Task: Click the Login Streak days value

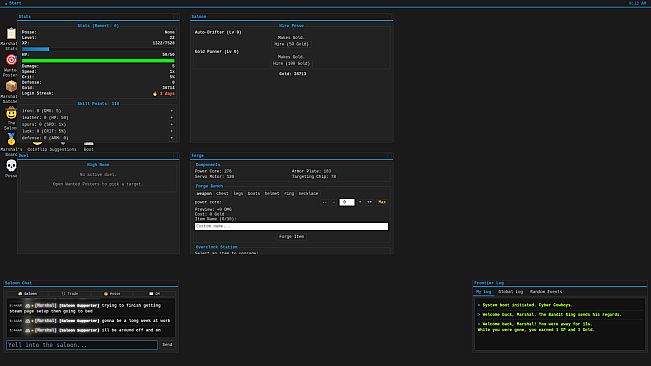Action: click(x=164, y=94)
